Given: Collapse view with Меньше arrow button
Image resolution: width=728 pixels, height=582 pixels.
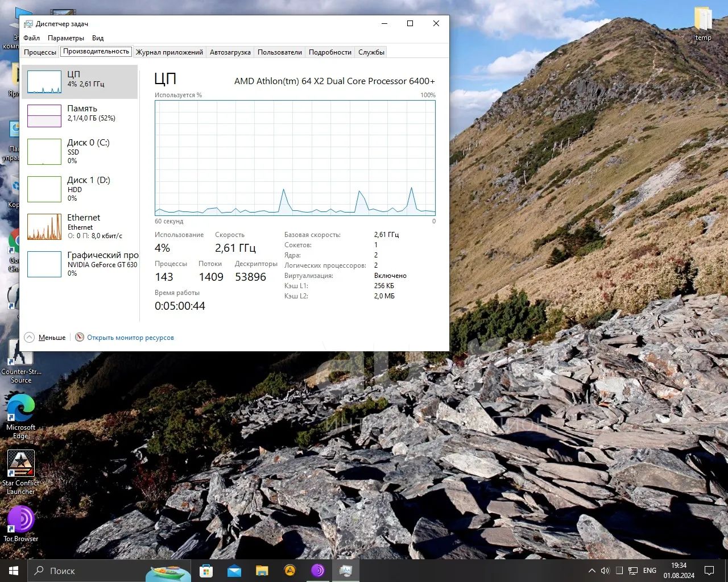Looking at the screenshot, I should (30, 338).
